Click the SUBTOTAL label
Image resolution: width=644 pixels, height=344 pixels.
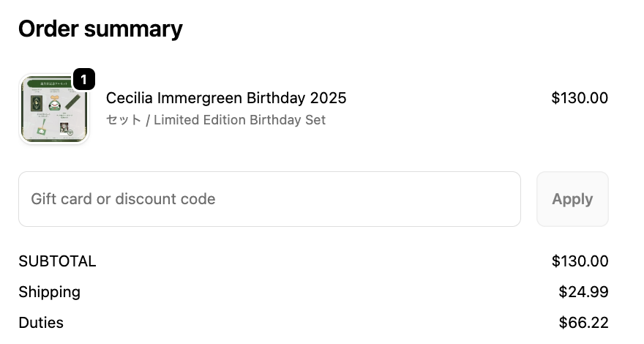click(57, 261)
